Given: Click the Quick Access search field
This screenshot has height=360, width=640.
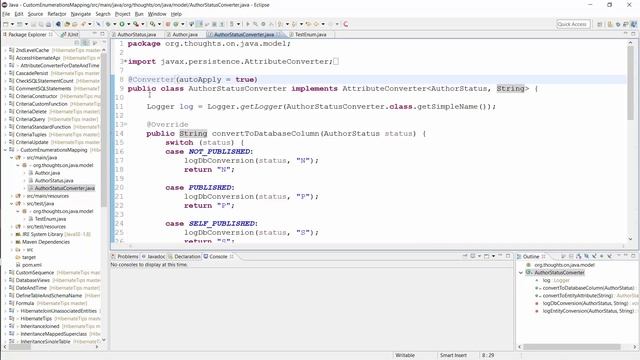Looking at the screenshot, I should (572, 24).
